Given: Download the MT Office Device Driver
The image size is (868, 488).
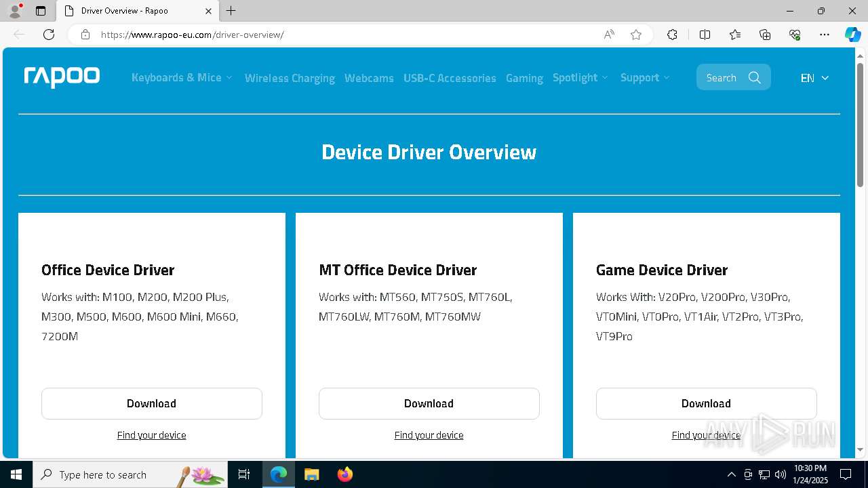Looking at the screenshot, I should click(429, 403).
